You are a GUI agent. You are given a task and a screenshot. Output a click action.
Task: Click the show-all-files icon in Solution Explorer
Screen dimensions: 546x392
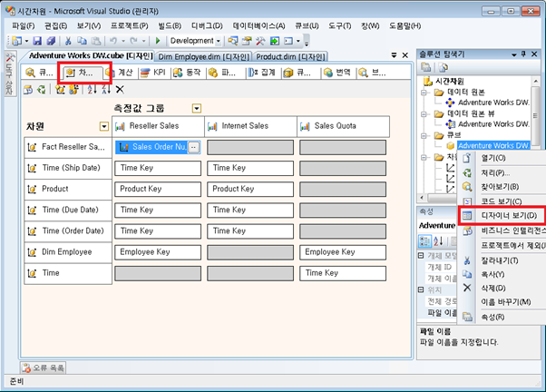pos(443,67)
